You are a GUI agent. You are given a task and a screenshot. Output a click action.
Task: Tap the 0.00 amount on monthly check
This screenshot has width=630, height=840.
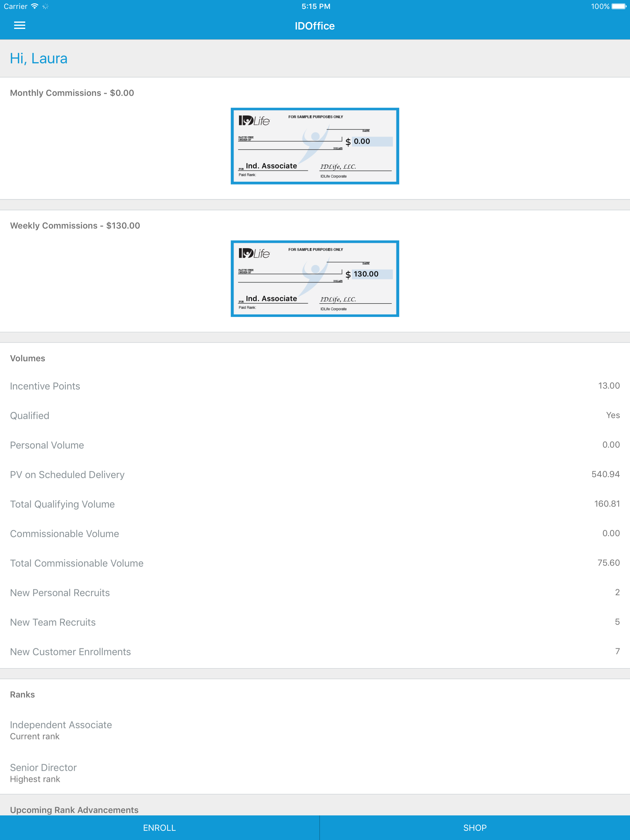coord(362,141)
